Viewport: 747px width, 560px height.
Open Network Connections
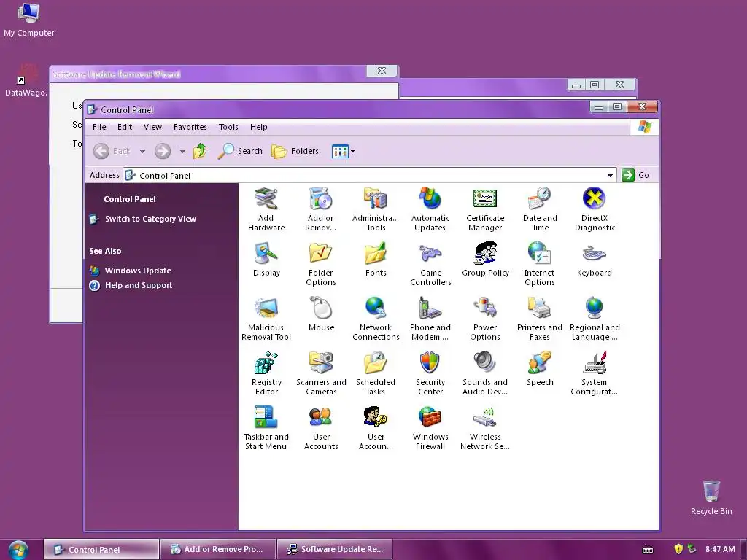click(376, 319)
